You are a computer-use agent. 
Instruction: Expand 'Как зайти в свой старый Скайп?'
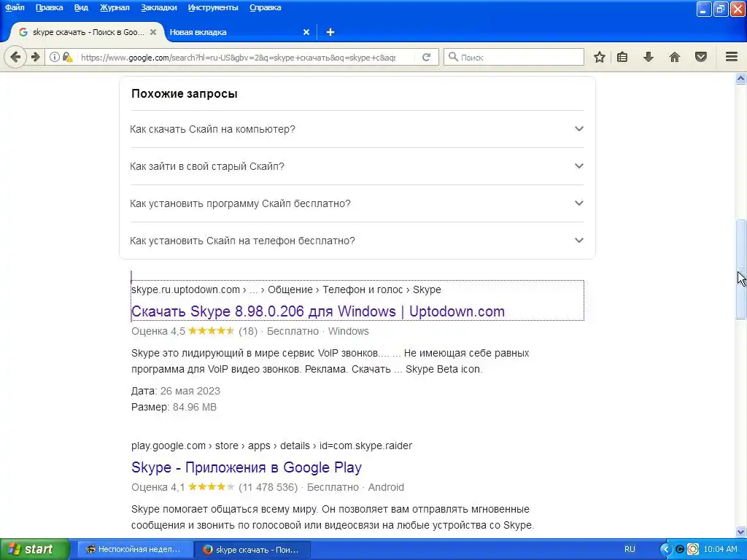coord(357,166)
